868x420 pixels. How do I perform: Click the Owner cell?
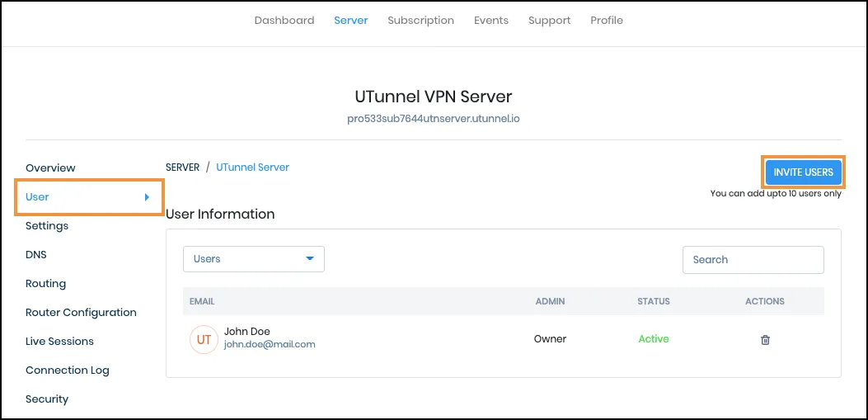(x=550, y=338)
